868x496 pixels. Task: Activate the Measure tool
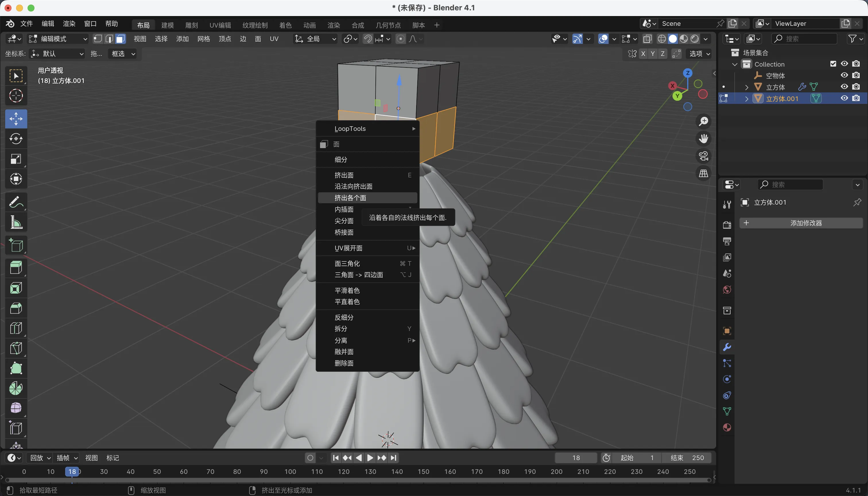click(x=16, y=222)
